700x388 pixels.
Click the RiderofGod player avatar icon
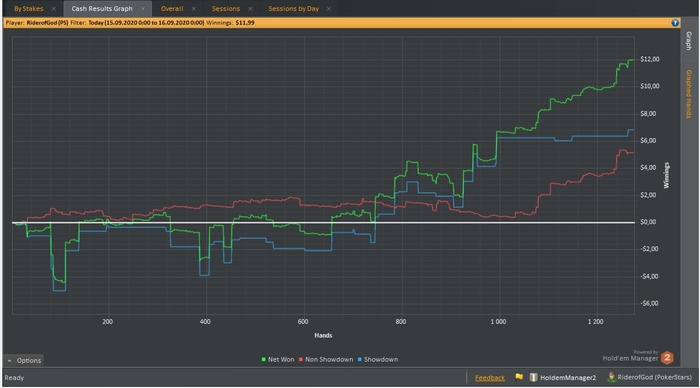tap(611, 377)
